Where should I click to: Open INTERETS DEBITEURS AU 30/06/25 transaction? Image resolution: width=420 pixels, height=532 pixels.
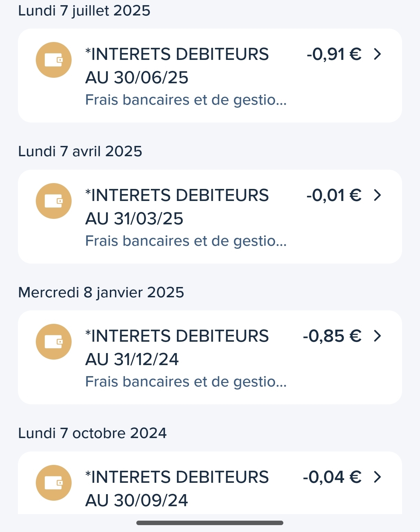point(177,66)
